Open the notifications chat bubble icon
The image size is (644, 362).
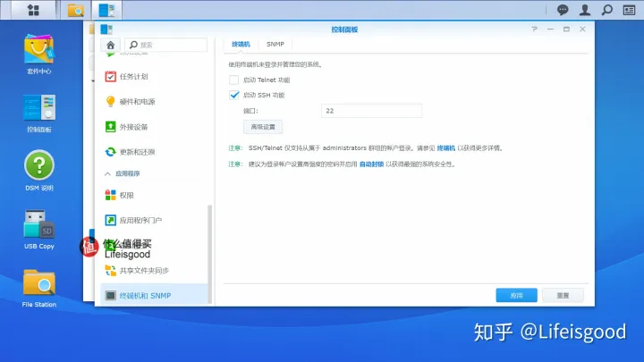click(x=563, y=10)
